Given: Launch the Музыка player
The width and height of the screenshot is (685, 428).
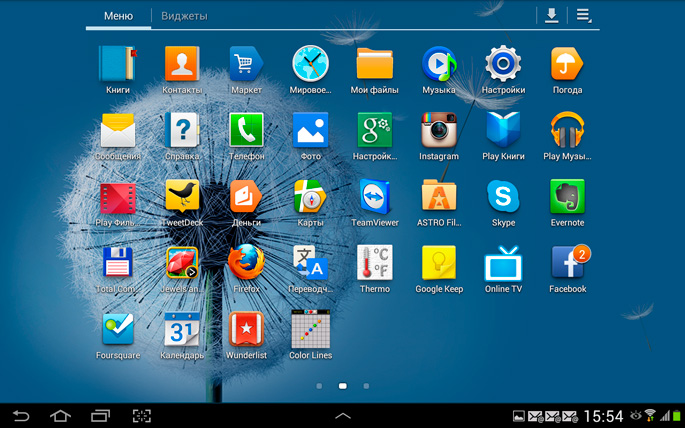Looking at the screenshot, I should click(x=439, y=64).
